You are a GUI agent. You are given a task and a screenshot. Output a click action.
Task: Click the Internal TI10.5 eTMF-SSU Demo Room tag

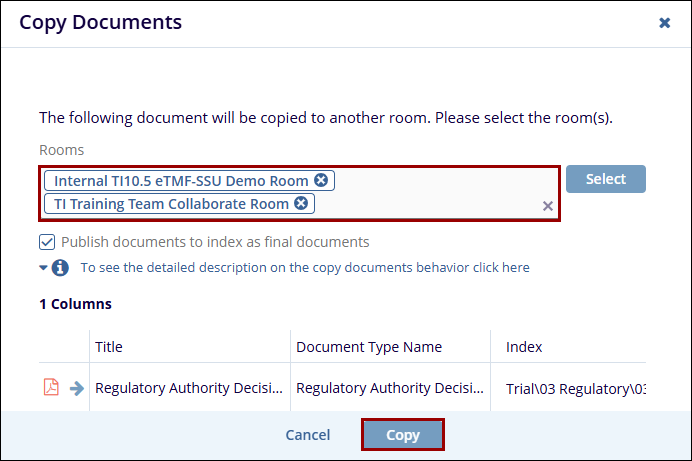[x=180, y=180]
